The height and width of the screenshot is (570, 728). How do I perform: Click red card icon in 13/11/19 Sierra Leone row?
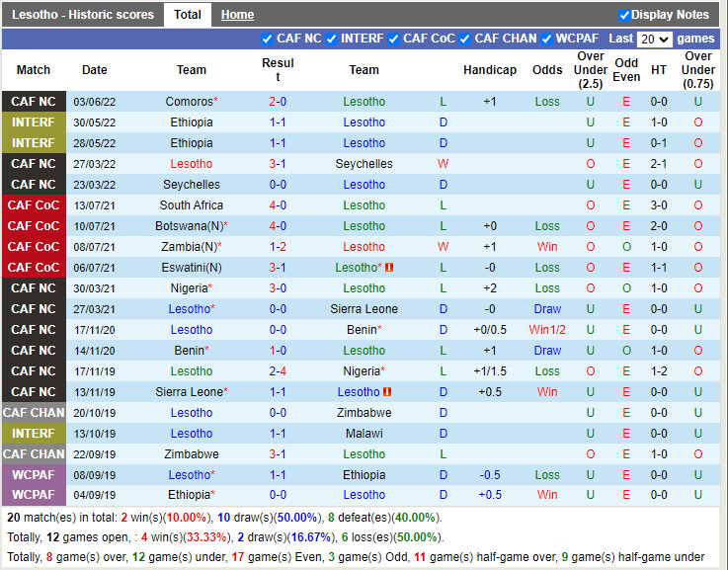(387, 392)
